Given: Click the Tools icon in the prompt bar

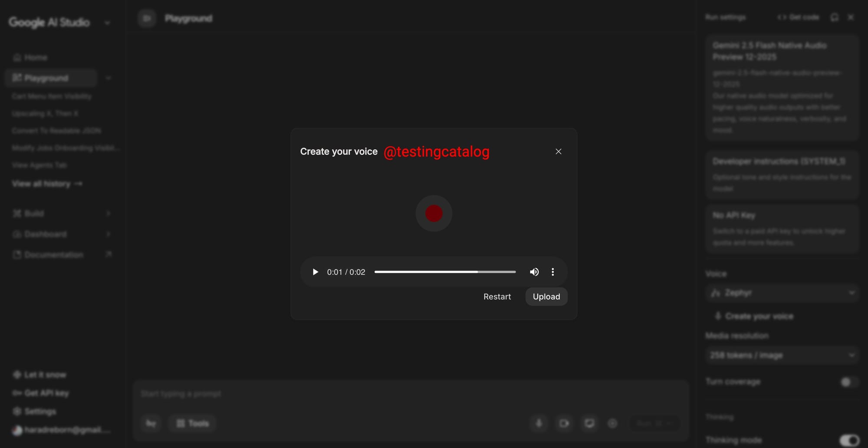Looking at the screenshot, I should tap(192, 423).
